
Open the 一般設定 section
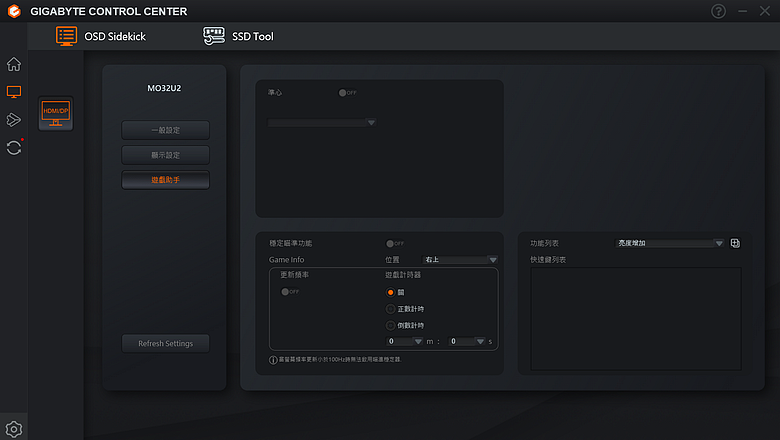tap(166, 130)
